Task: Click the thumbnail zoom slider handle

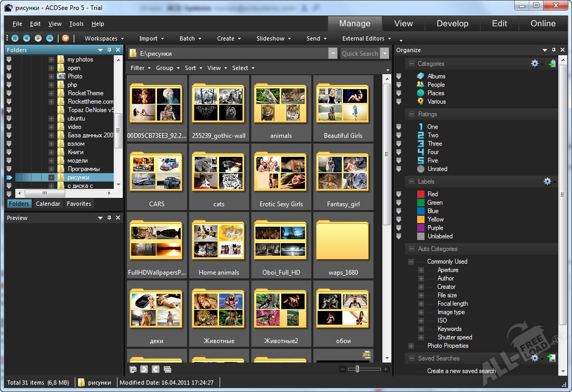Action: click(357, 369)
